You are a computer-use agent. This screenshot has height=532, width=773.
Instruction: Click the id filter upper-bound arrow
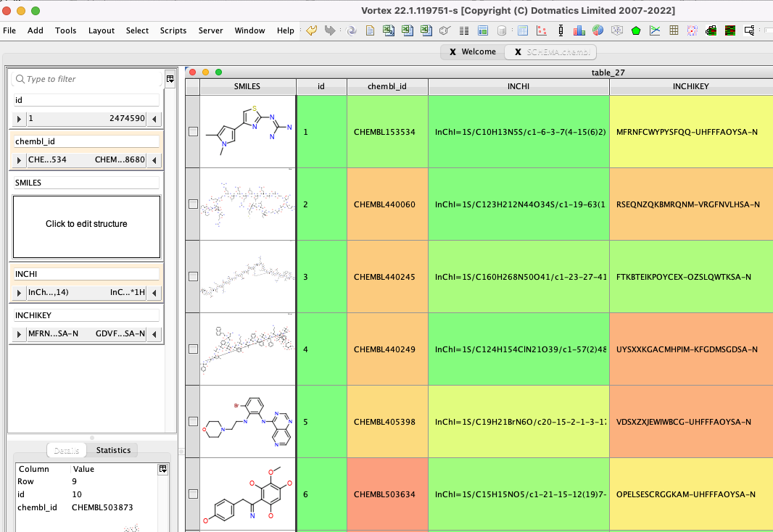pyautogui.click(x=154, y=119)
